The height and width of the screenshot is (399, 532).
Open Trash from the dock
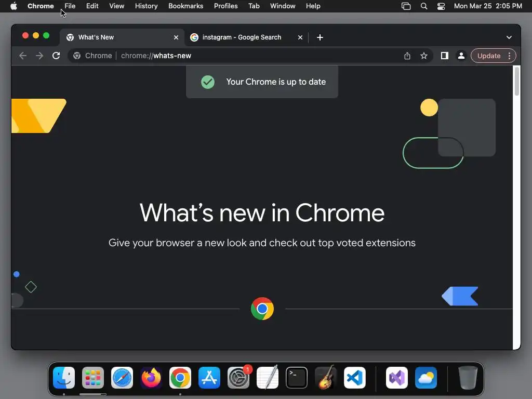point(468,378)
